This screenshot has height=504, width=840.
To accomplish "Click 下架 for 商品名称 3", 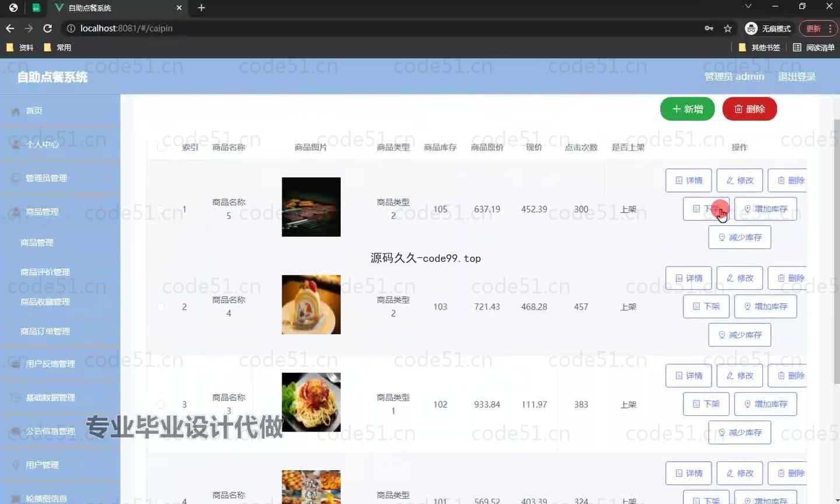I will [706, 404].
